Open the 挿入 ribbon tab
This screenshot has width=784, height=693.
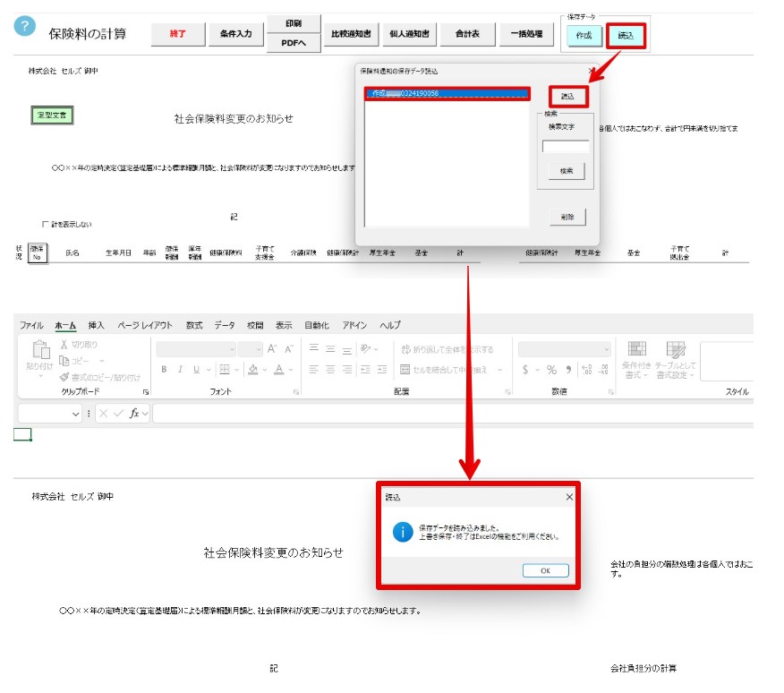96,325
